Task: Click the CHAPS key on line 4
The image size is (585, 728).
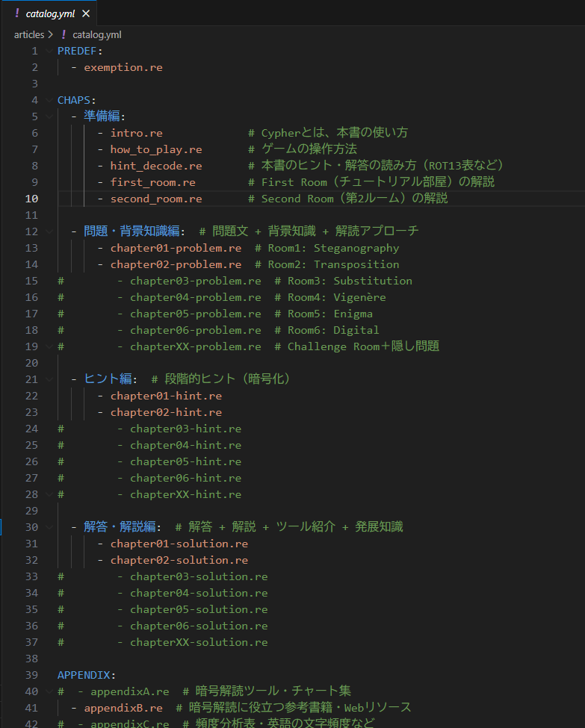Action: (x=74, y=100)
